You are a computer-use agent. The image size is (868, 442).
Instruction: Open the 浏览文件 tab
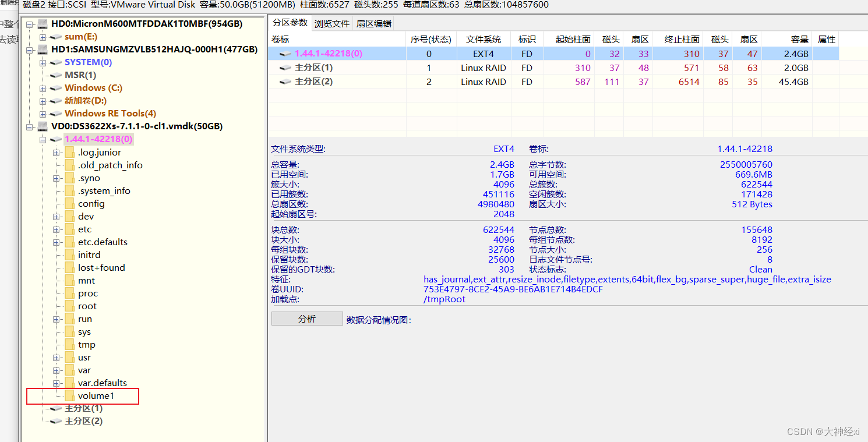click(332, 24)
